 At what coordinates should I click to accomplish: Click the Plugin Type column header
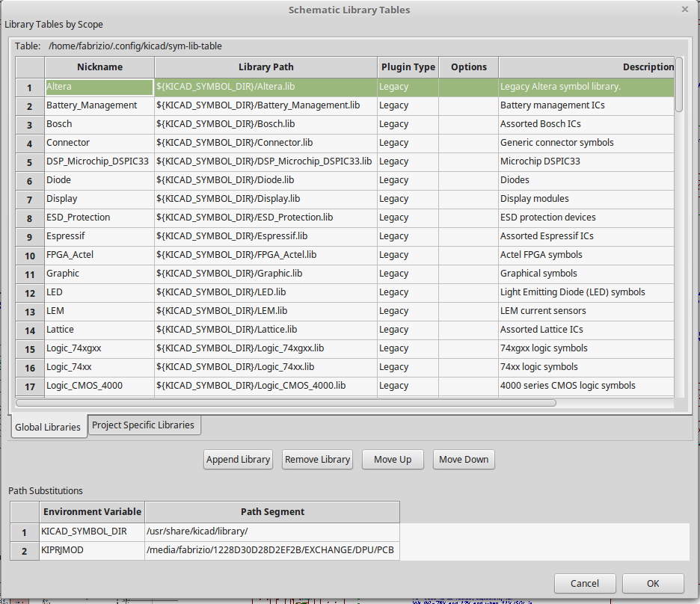click(408, 67)
